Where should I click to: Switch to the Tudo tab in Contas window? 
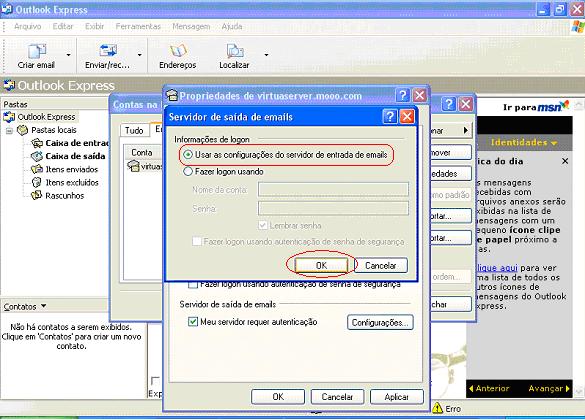134,130
